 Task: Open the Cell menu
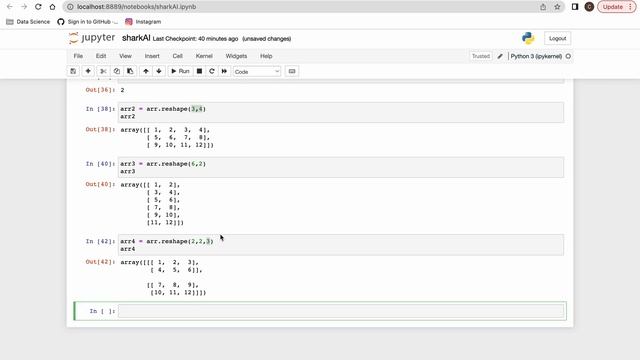178,56
